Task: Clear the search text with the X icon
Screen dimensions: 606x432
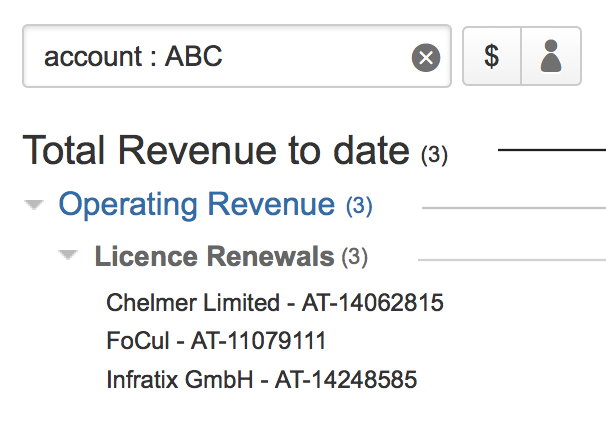Action: (x=426, y=57)
